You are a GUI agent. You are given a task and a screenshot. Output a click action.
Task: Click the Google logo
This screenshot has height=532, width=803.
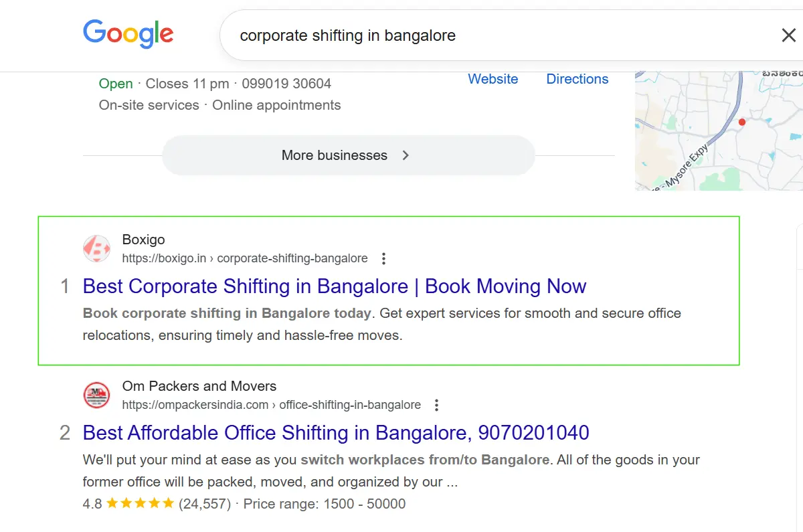[x=128, y=34]
